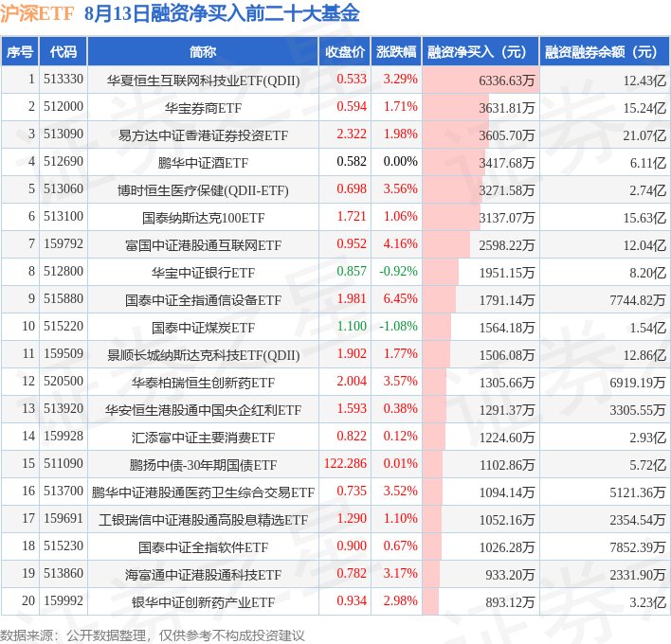The image size is (671, 644).
Task: Click net buy value 893.12万
Action: tap(510, 602)
